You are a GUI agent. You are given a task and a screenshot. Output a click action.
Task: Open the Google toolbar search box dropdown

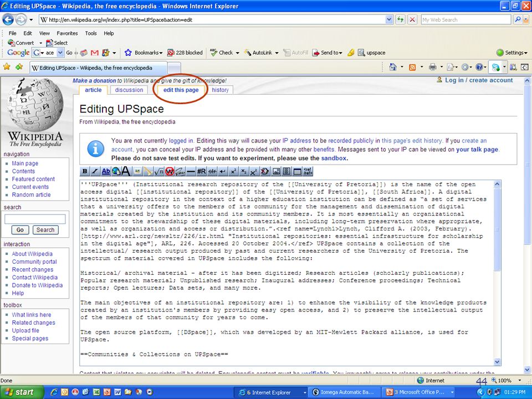60,53
